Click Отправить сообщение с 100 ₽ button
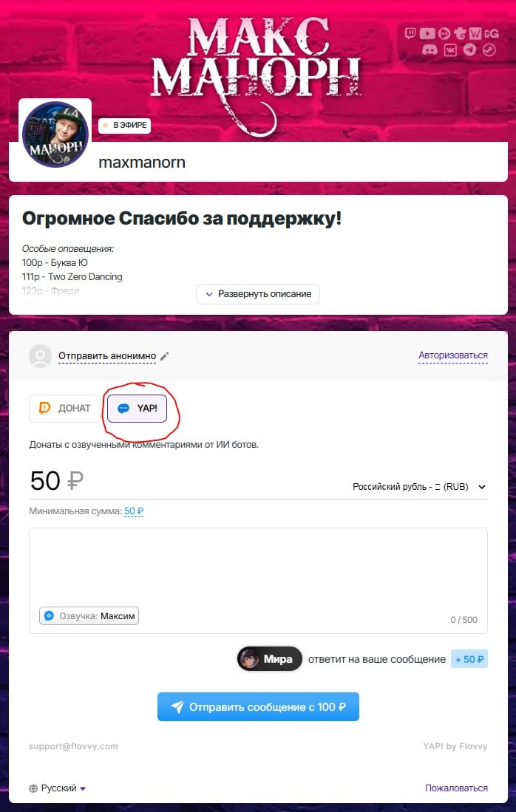The image size is (516, 812). 258,707
